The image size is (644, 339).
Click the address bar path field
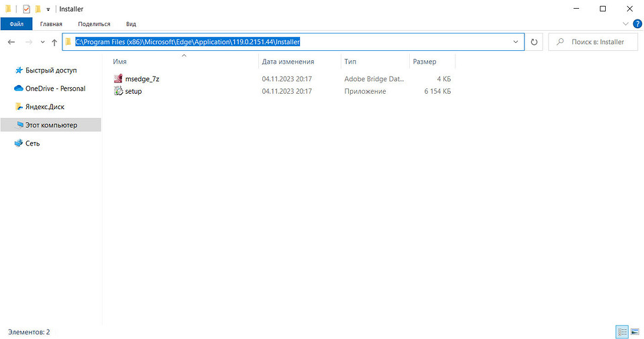coord(293,42)
